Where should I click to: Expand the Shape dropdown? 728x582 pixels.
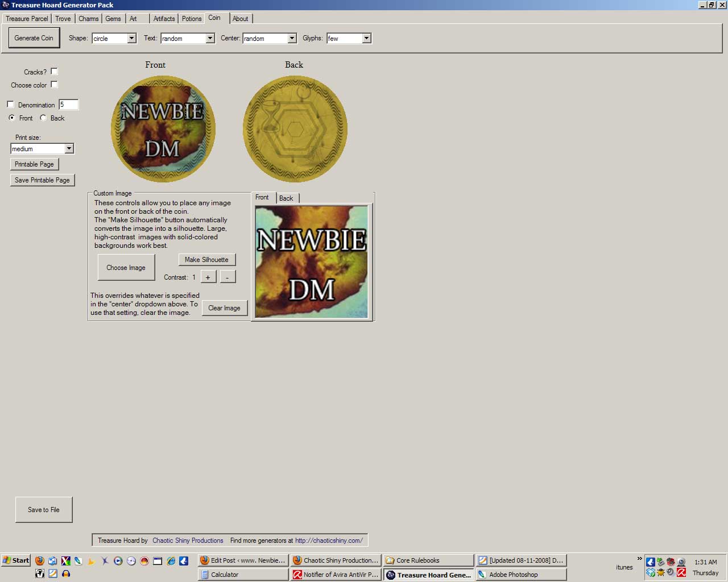[131, 38]
